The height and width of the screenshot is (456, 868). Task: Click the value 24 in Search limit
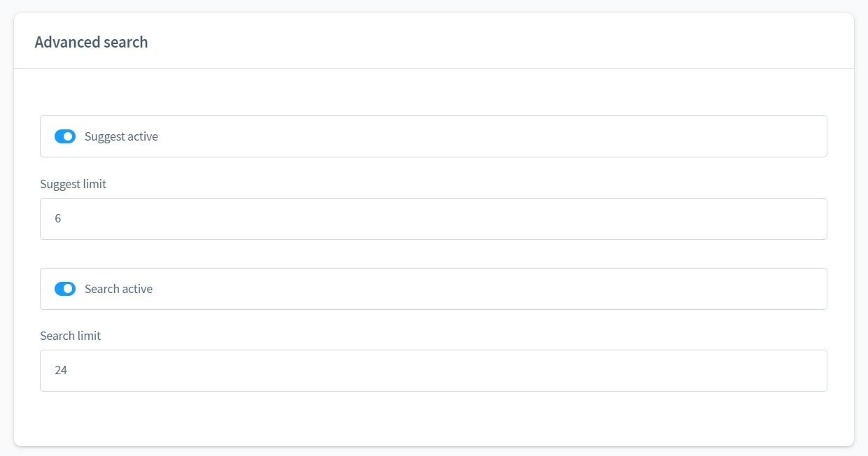[x=61, y=371]
